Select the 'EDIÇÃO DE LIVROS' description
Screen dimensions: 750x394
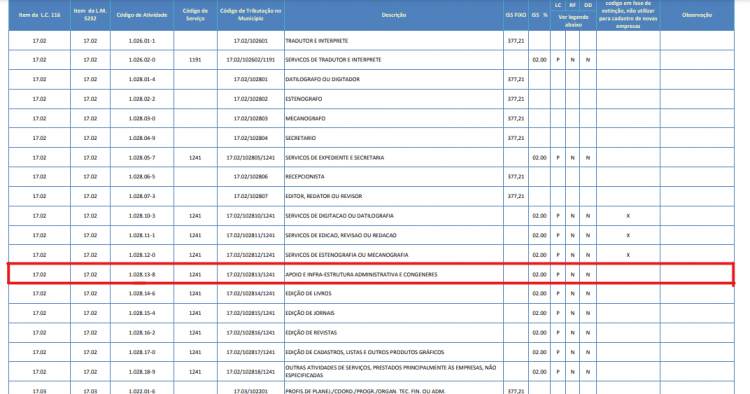point(309,294)
